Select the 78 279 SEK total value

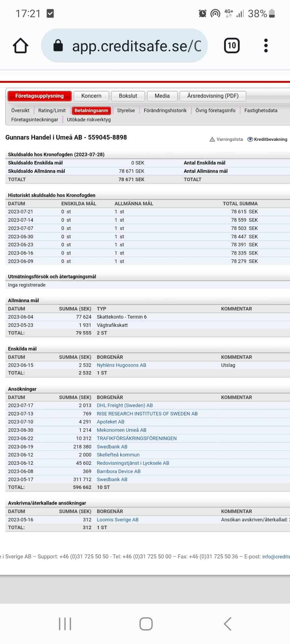click(x=244, y=261)
